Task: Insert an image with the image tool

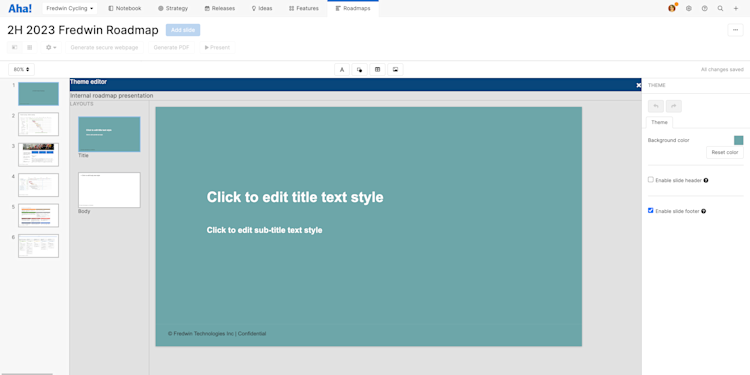Action: (x=395, y=69)
